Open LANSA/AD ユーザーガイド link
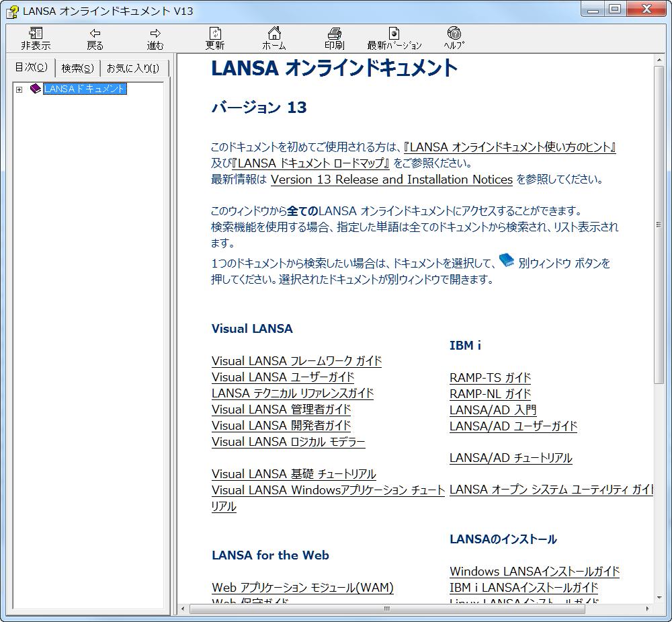 [513, 426]
